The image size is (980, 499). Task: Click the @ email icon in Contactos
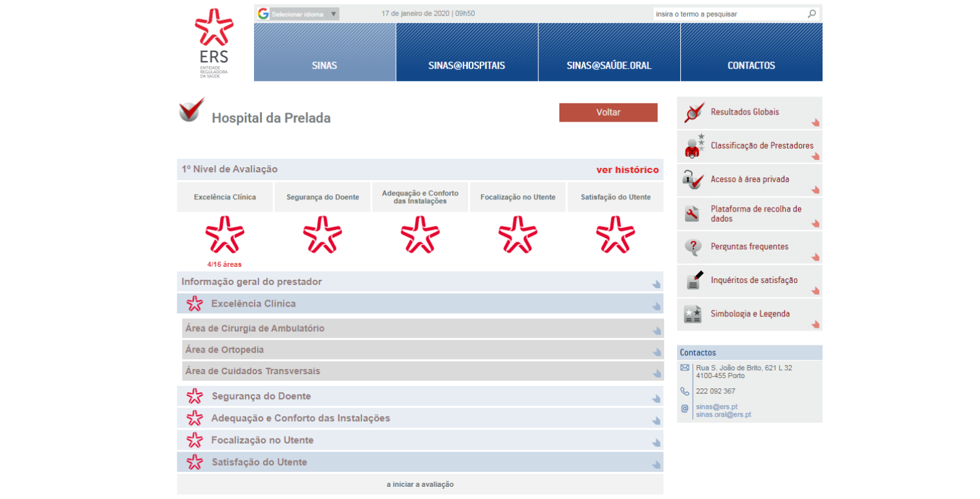click(684, 408)
